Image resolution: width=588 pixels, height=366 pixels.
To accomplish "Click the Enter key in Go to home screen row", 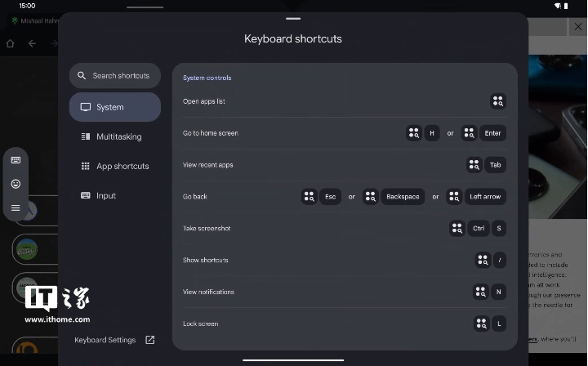I will point(492,133).
